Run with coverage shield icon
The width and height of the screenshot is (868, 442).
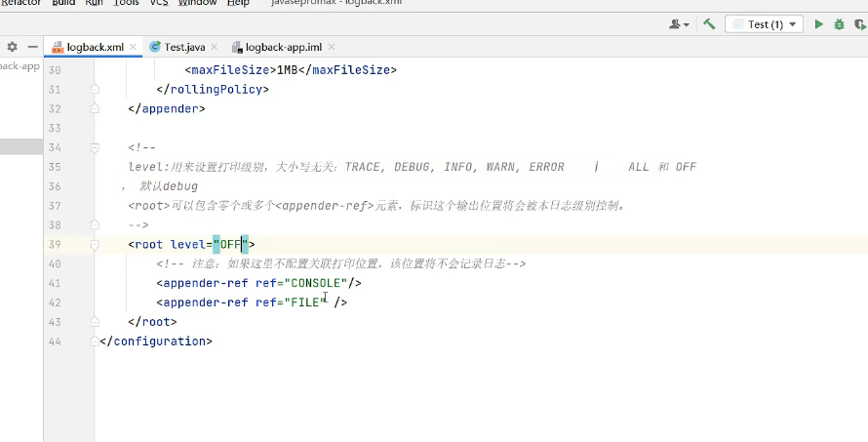pyautogui.click(x=859, y=24)
